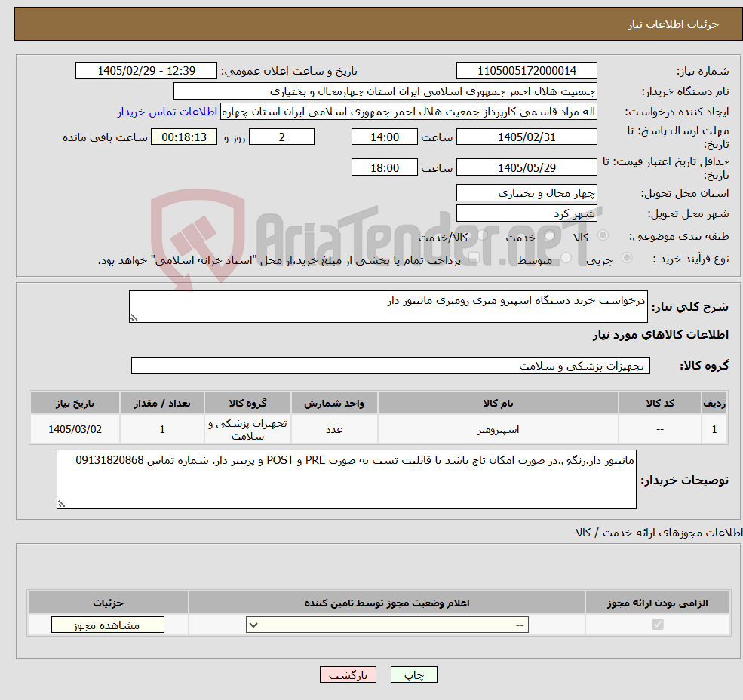Click the price validity date 1405/05/29
This screenshot has height=700, width=743.
527,167
